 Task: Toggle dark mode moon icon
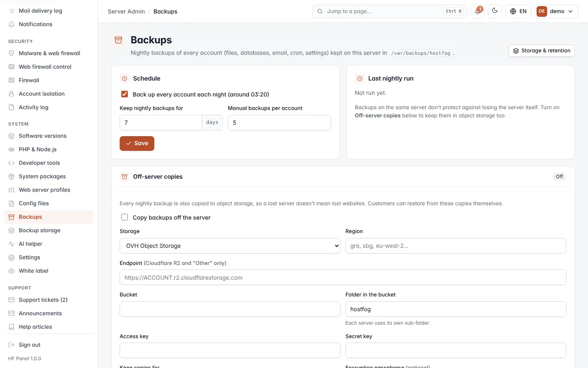click(495, 11)
